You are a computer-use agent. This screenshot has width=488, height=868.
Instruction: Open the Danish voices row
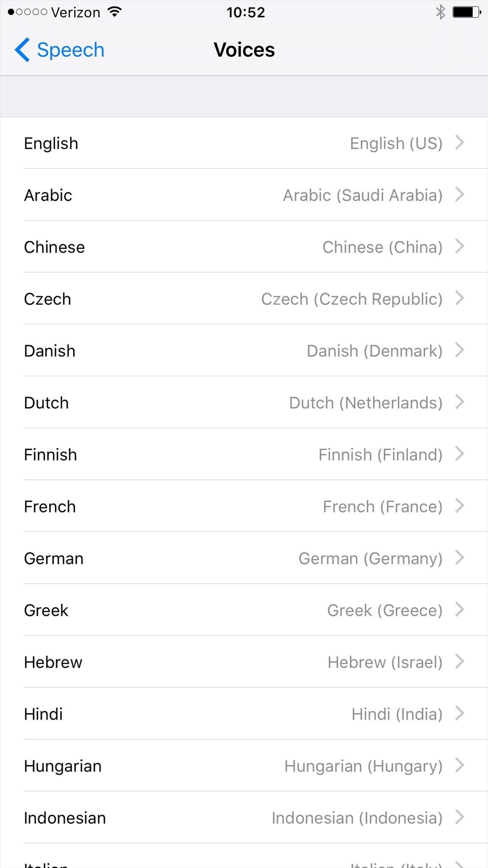(244, 351)
